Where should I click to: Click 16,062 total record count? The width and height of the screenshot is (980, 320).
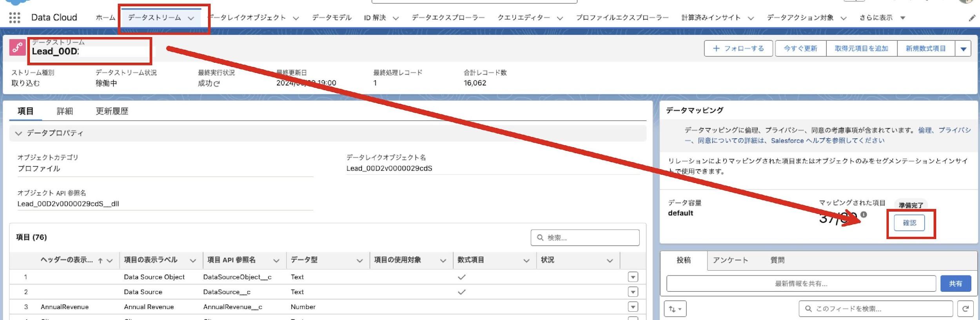point(475,83)
